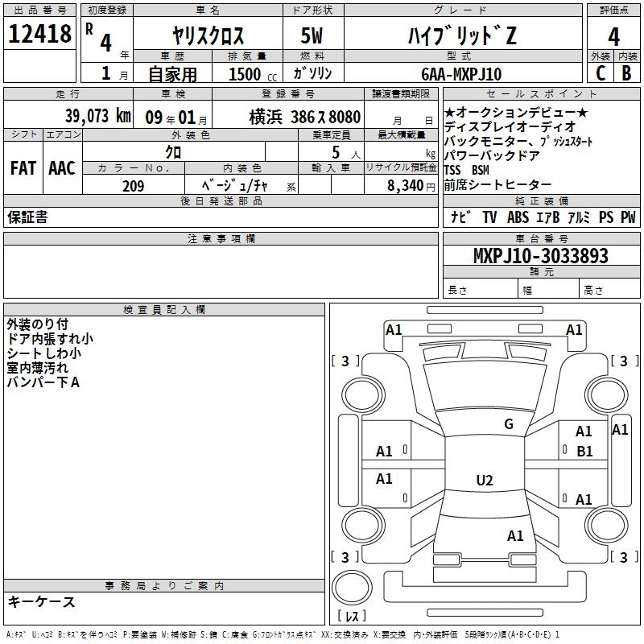
Task: Click the レス label under the spare tire
Action: (x=352, y=615)
